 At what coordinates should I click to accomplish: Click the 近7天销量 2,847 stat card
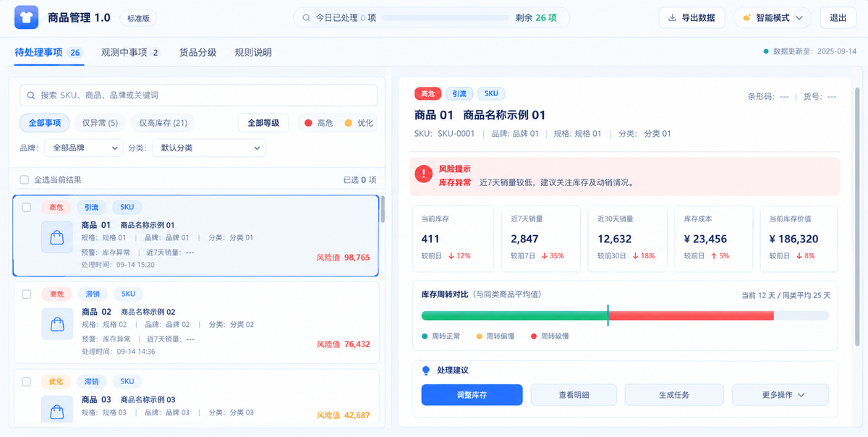pyautogui.click(x=540, y=238)
